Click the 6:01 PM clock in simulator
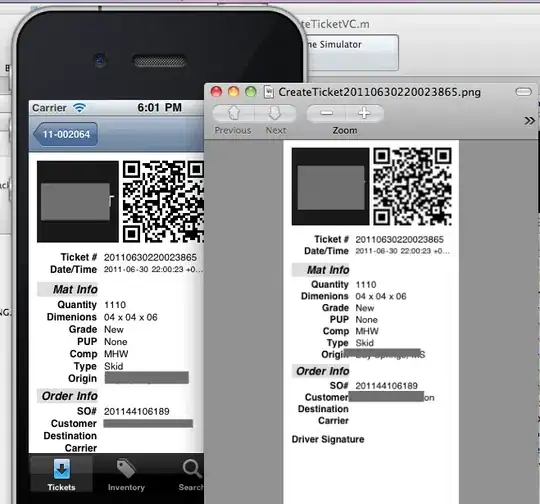The width and height of the screenshot is (540, 504). 159,107
